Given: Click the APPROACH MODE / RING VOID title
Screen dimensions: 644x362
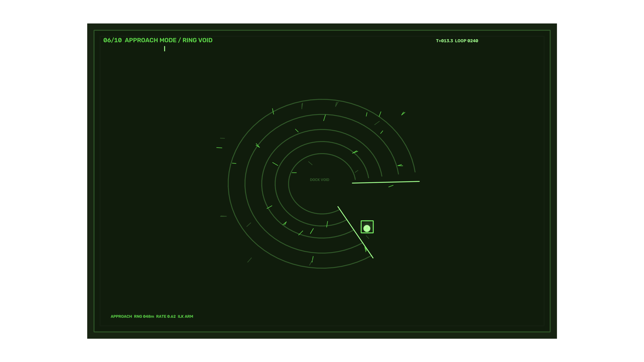Looking at the screenshot, I should pyautogui.click(x=169, y=40).
